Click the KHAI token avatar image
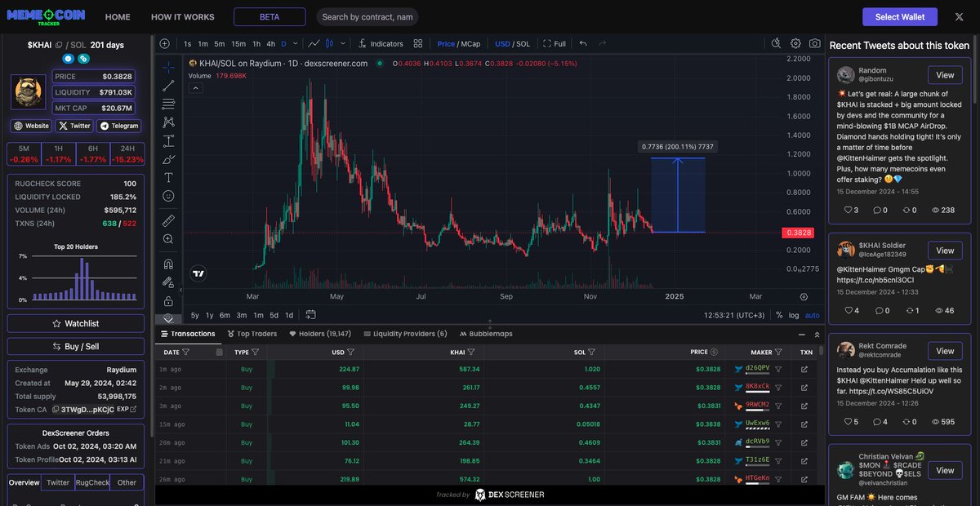The width and height of the screenshot is (980, 506). pos(29,92)
